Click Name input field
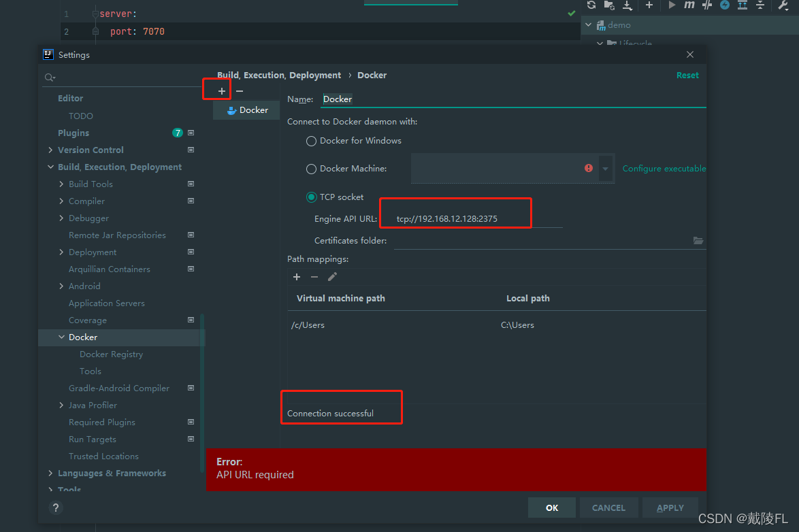This screenshot has height=532, width=799. tap(514, 99)
